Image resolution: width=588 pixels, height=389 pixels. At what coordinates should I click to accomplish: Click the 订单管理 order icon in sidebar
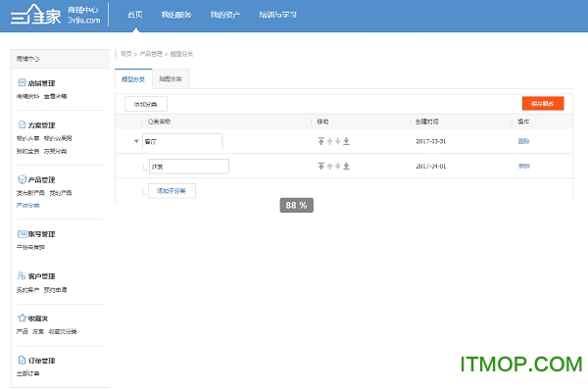pos(22,361)
